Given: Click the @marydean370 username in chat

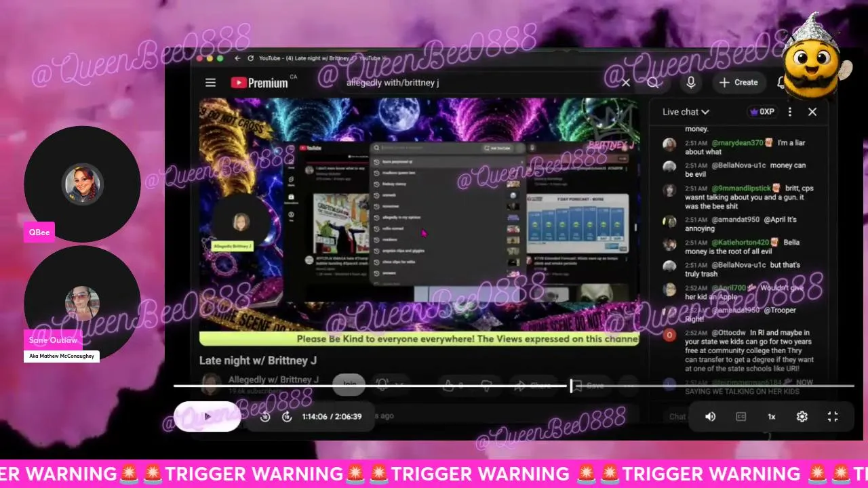Looking at the screenshot, I should tap(738, 143).
